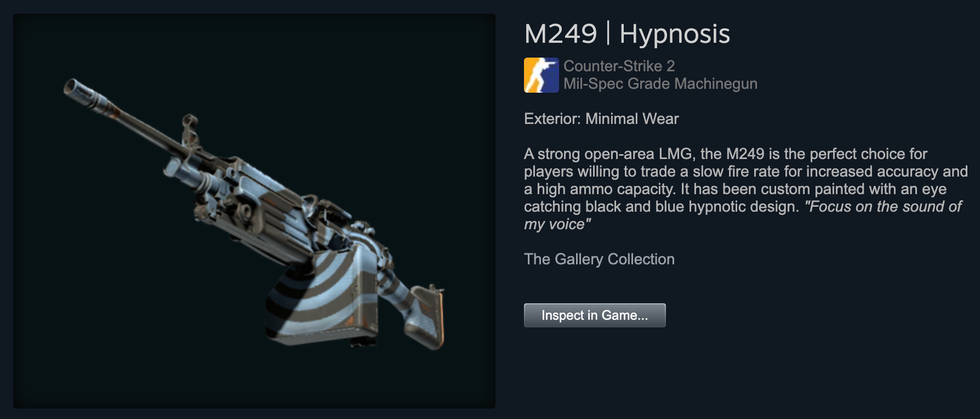The image size is (980, 419).
Task: Click the Inspect in Game button
Action: pos(595,315)
